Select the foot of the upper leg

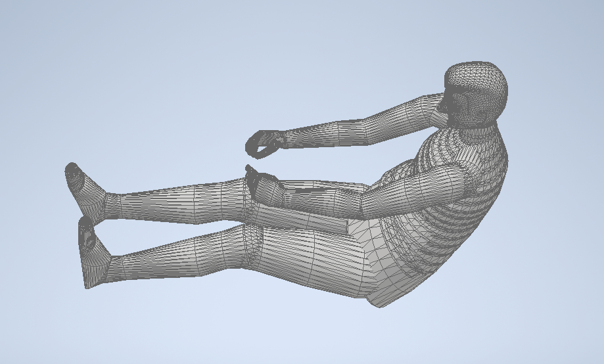pyautogui.click(x=86, y=193)
